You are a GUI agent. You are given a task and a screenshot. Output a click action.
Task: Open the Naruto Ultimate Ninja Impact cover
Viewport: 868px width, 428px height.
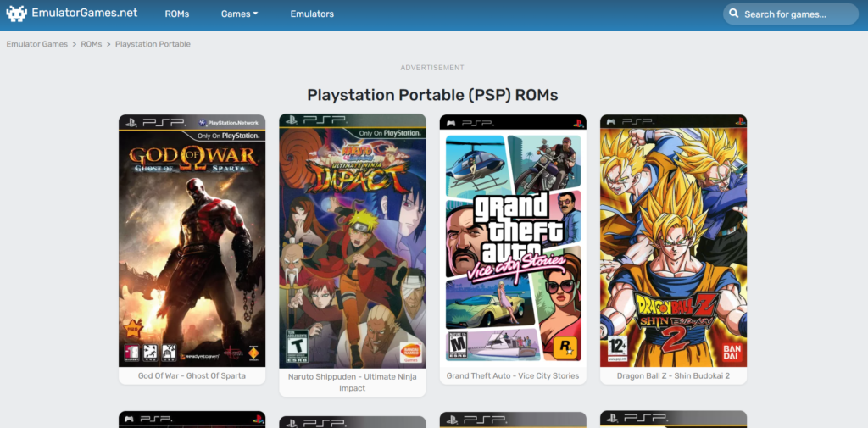[353, 241]
